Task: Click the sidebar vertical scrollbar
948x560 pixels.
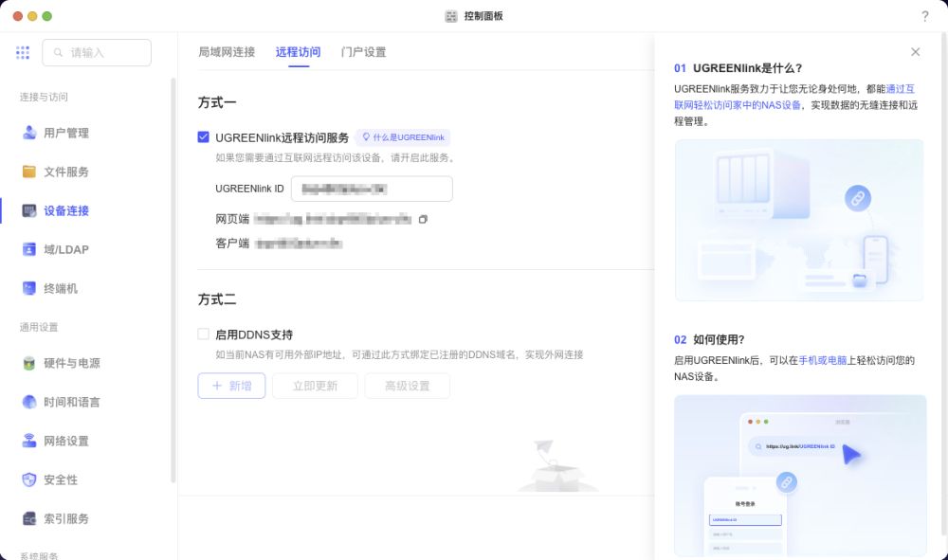Action: [x=173, y=280]
